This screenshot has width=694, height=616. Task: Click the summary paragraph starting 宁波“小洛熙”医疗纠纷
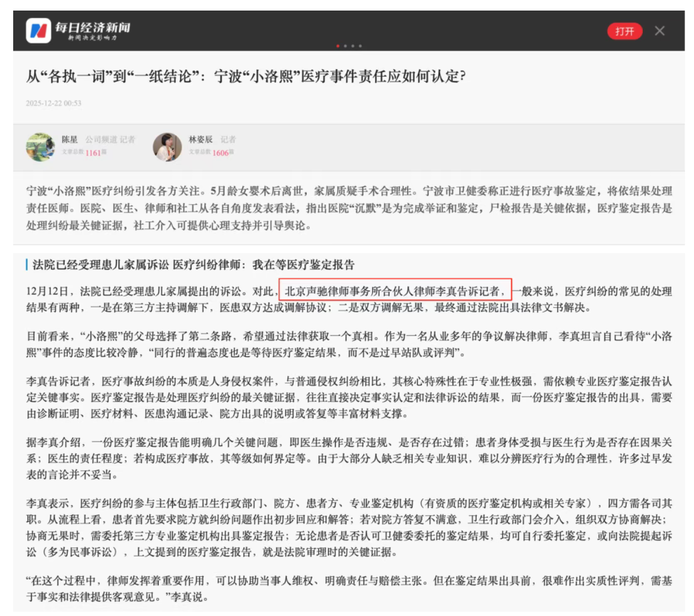click(x=349, y=208)
